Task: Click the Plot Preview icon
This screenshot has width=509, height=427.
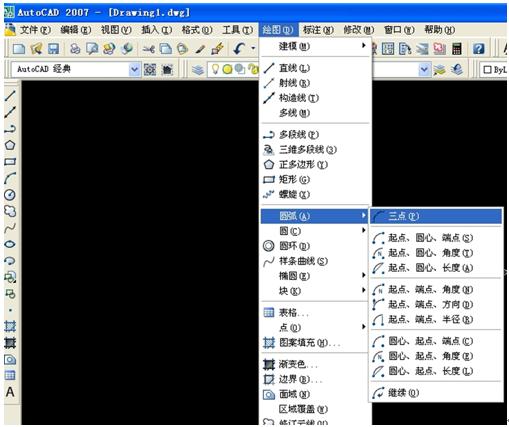Action: click(x=92, y=49)
